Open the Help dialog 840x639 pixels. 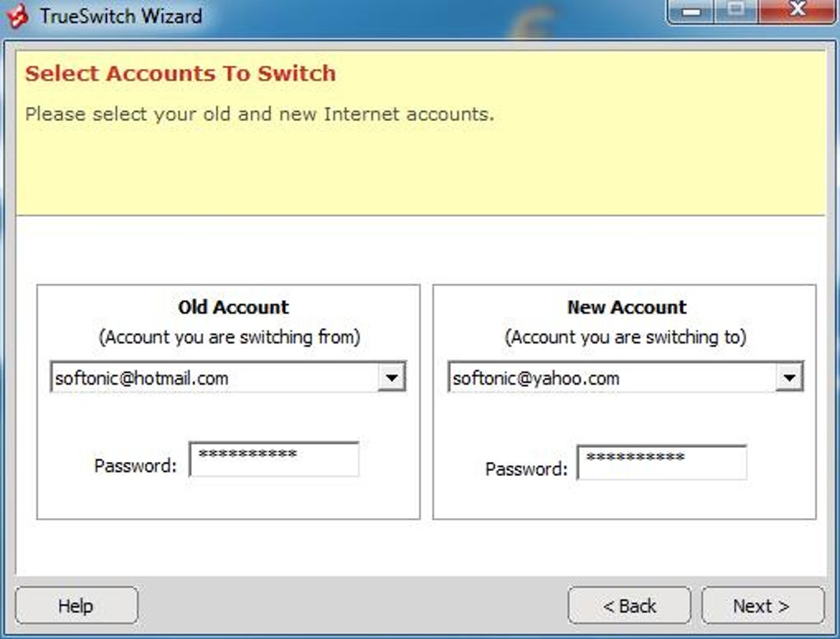coord(75,605)
